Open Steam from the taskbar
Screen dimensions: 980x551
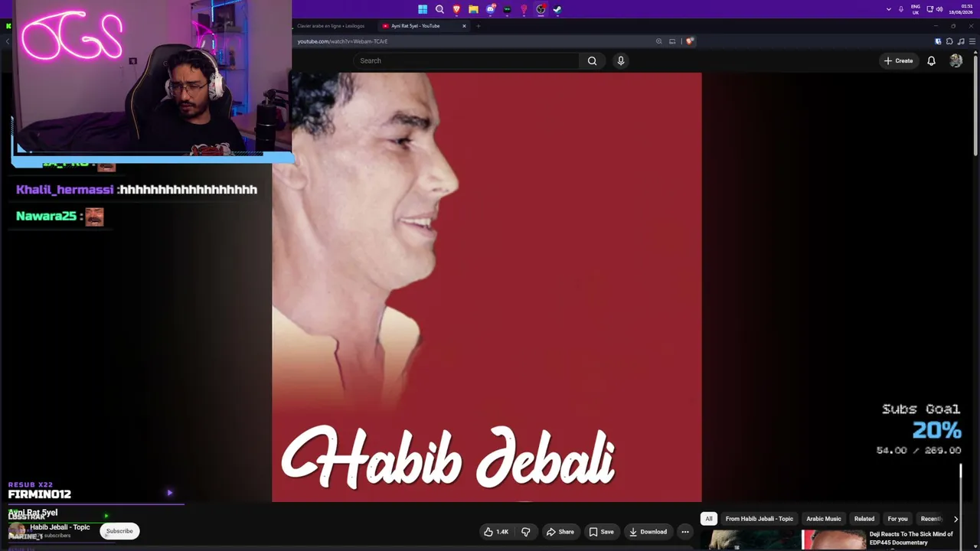(557, 9)
